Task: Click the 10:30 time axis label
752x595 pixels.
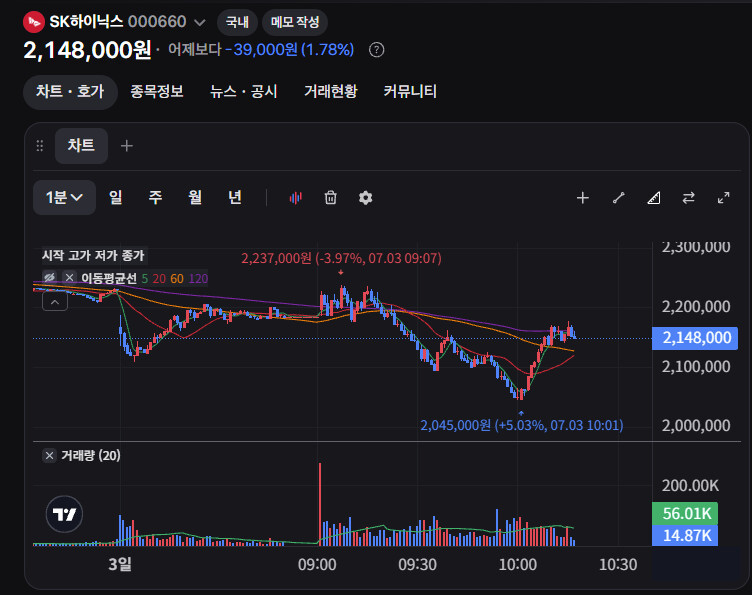Action: (618, 564)
